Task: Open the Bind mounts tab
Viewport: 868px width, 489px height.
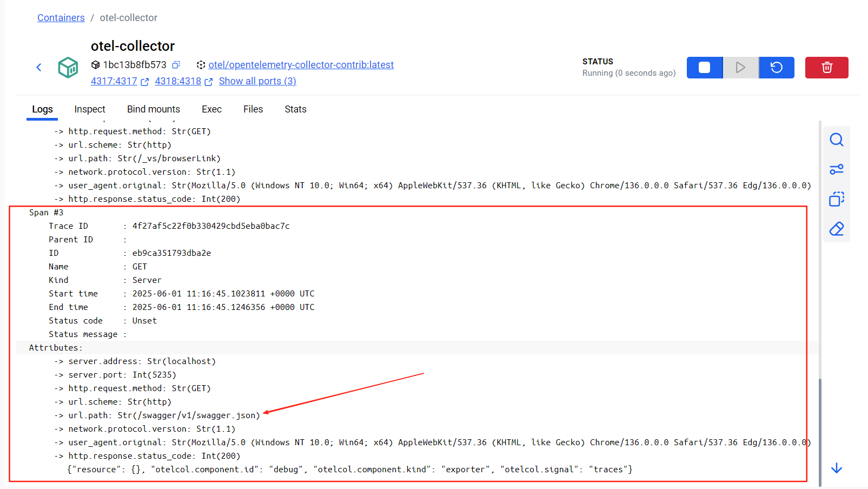Action: pos(154,109)
